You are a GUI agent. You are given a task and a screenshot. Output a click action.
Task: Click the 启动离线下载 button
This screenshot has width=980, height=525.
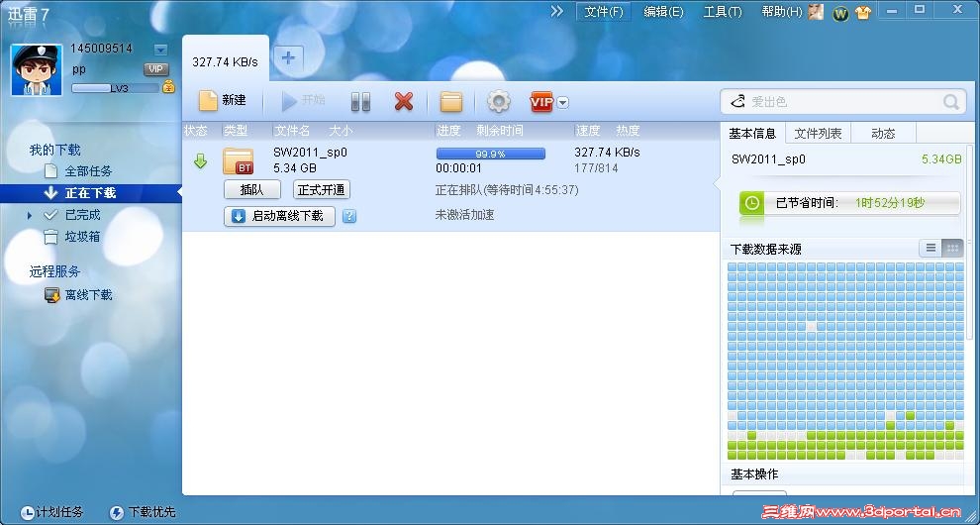coord(279,216)
